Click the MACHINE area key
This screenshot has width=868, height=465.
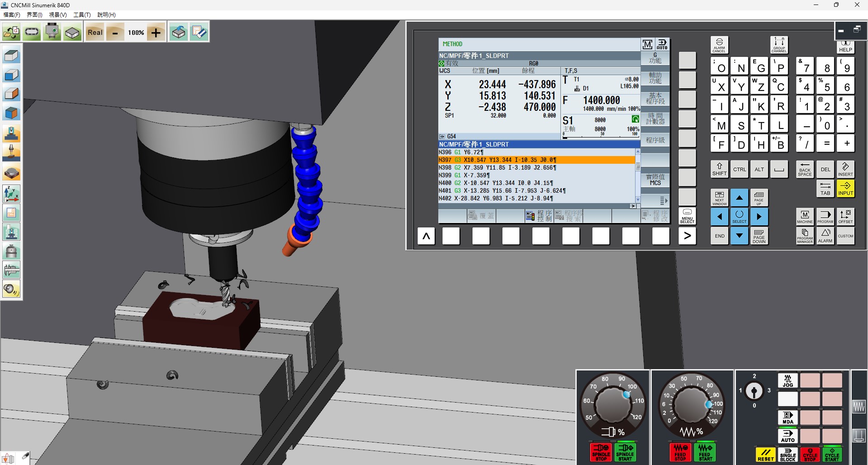click(x=805, y=217)
